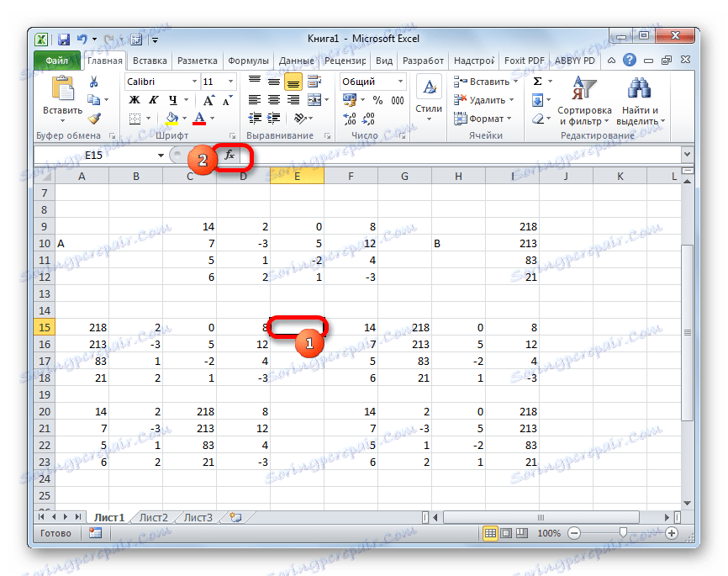Click zoom in plus button
Screen dimensions: 728x576
(x=672, y=533)
